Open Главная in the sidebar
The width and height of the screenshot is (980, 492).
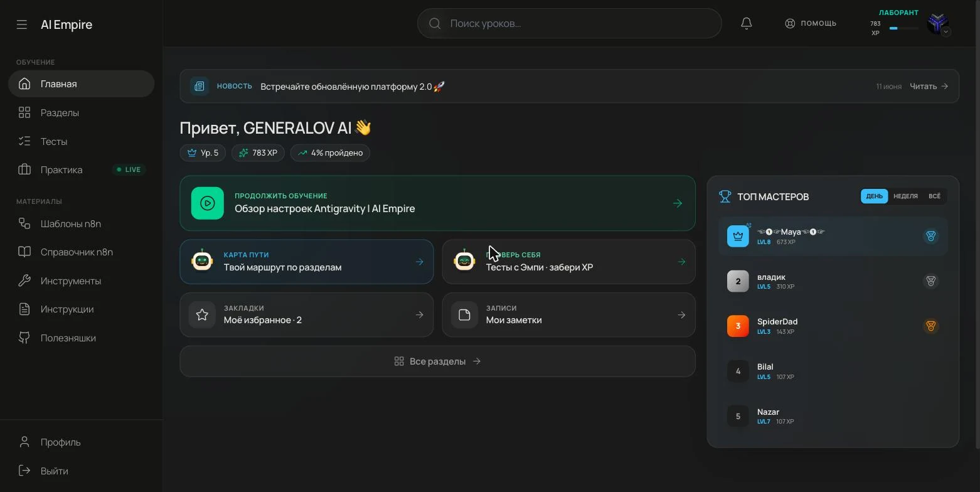(82, 83)
